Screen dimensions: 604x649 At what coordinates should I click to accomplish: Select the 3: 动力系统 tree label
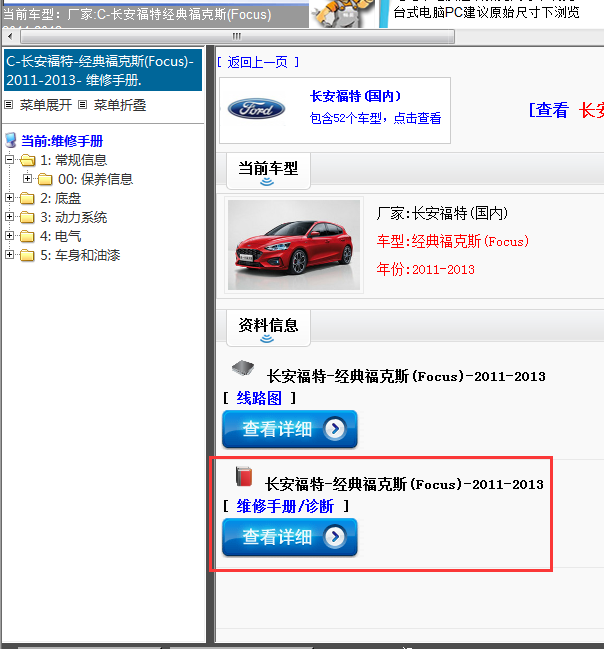[74, 217]
